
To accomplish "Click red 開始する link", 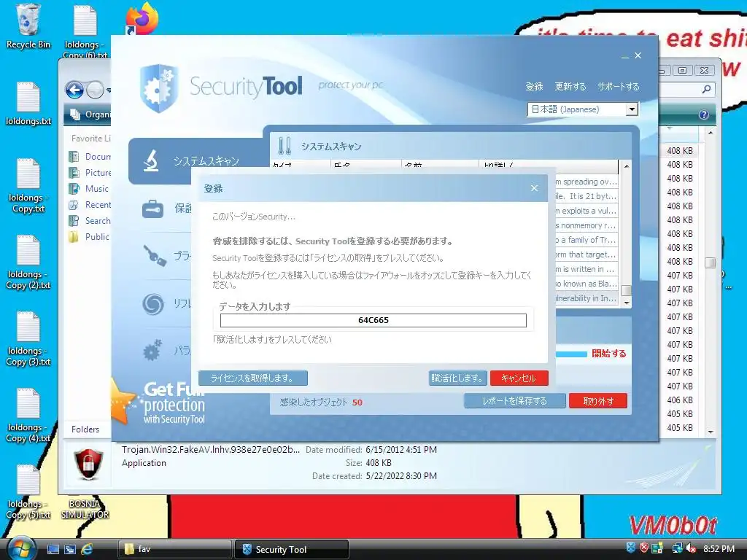I will (609, 354).
